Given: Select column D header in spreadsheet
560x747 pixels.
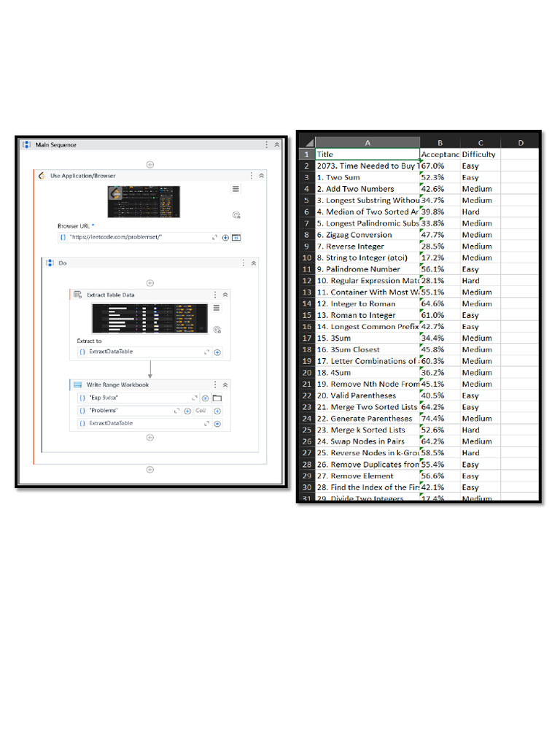Looking at the screenshot, I should pos(520,142).
